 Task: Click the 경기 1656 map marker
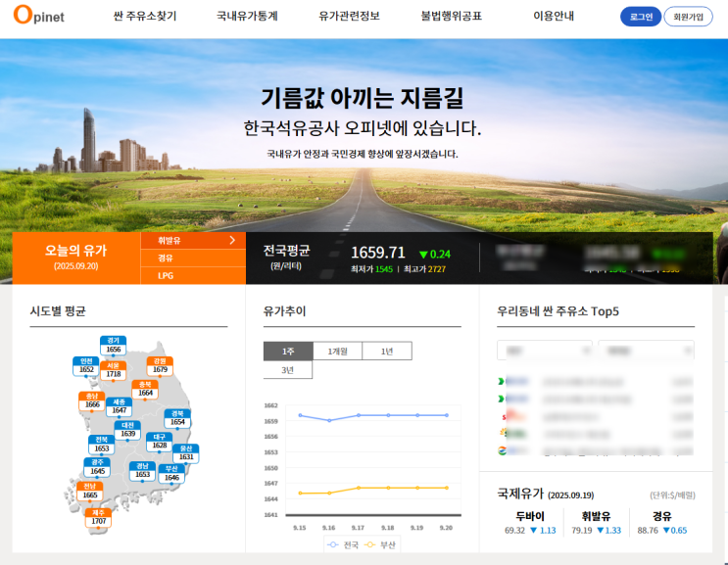point(114,345)
